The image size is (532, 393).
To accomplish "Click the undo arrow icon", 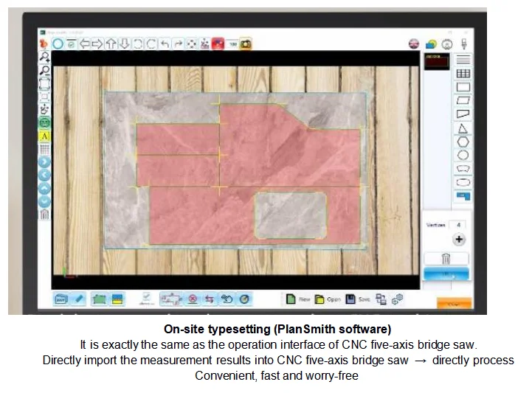I will [165, 44].
